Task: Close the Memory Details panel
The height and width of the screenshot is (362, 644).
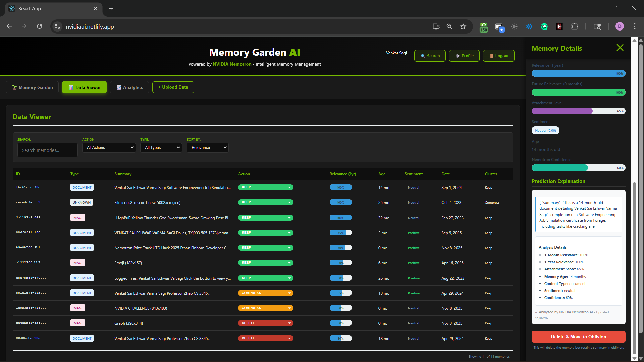Action: 620,48
